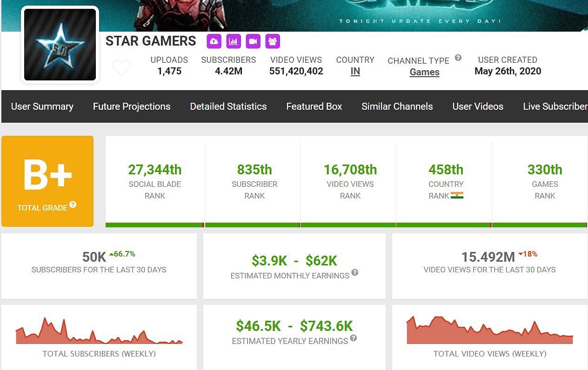Click the 1,475 uploads count
Screen dimensions: 588x370
tap(169, 71)
